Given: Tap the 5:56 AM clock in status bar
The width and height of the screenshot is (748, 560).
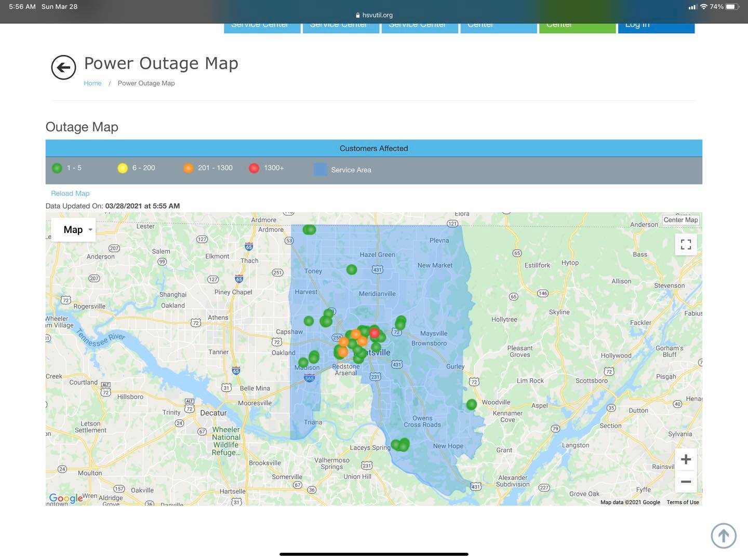Looking at the screenshot, I should 22,7.
